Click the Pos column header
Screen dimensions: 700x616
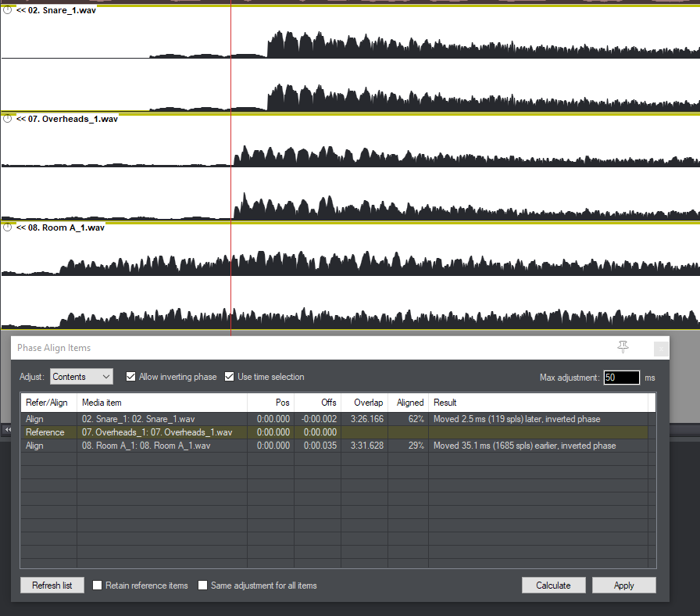point(270,403)
